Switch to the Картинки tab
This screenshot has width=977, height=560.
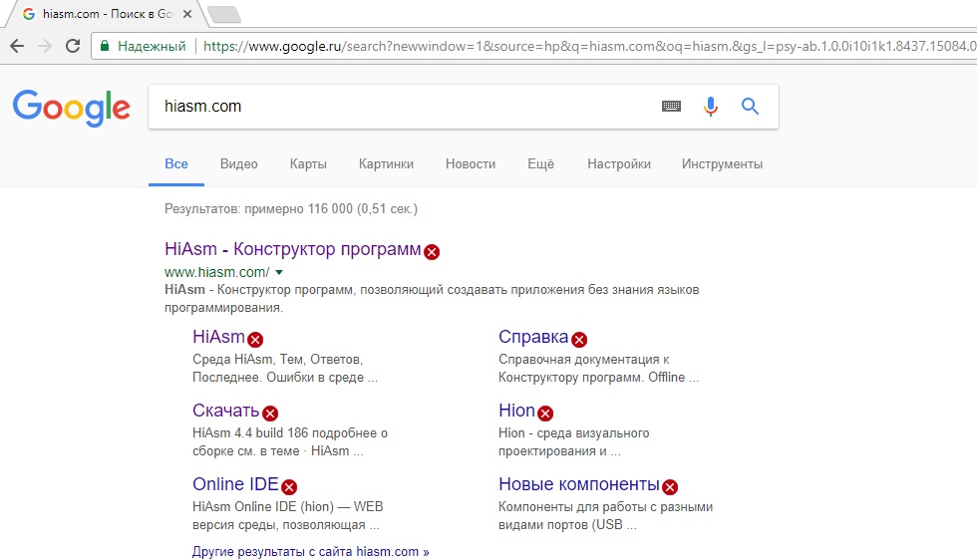pyautogui.click(x=386, y=164)
